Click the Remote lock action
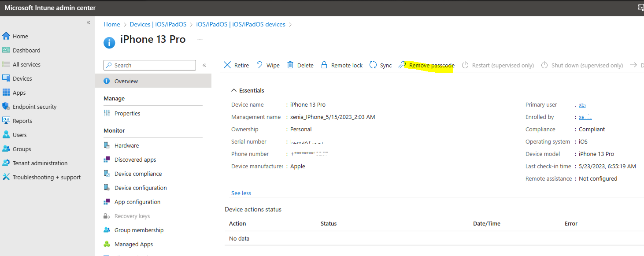The height and width of the screenshot is (256, 644). pos(342,65)
